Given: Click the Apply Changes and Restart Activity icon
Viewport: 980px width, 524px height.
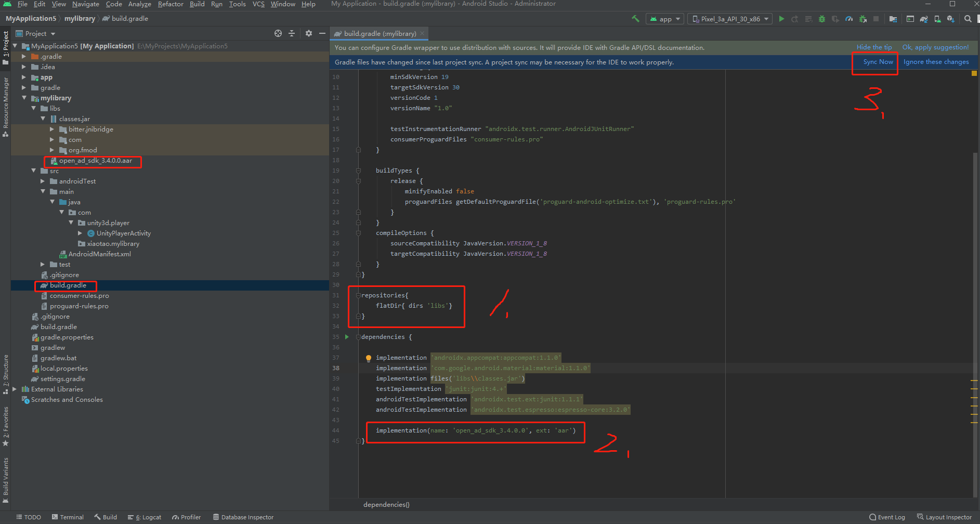Looking at the screenshot, I should [x=795, y=19].
